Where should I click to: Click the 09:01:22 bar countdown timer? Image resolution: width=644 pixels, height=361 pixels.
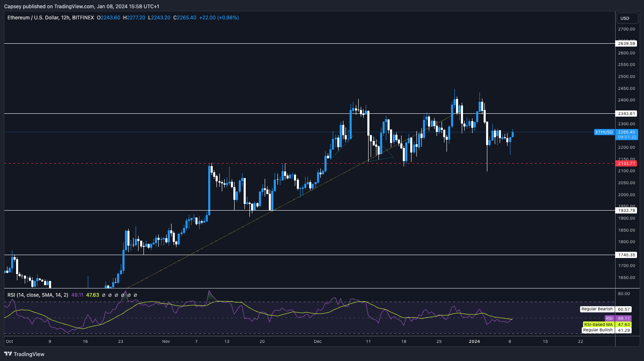[627, 137]
